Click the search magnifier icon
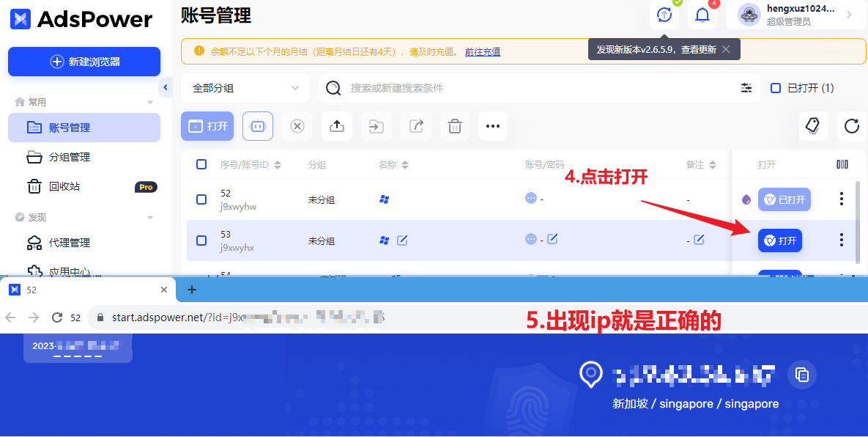 [333, 88]
